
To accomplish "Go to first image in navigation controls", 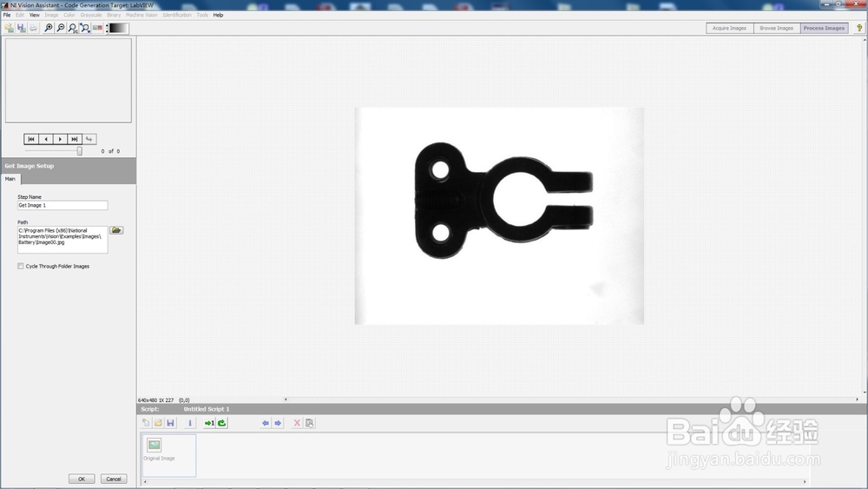I will 31,139.
